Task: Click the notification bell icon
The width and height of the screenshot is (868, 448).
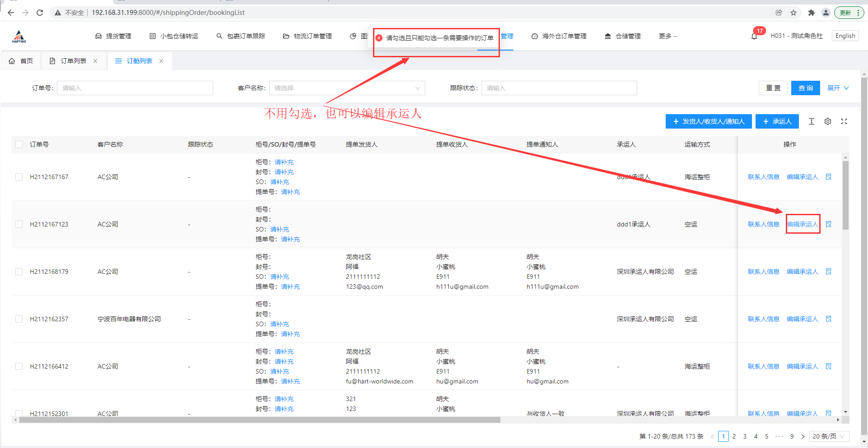Action: pos(754,36)
